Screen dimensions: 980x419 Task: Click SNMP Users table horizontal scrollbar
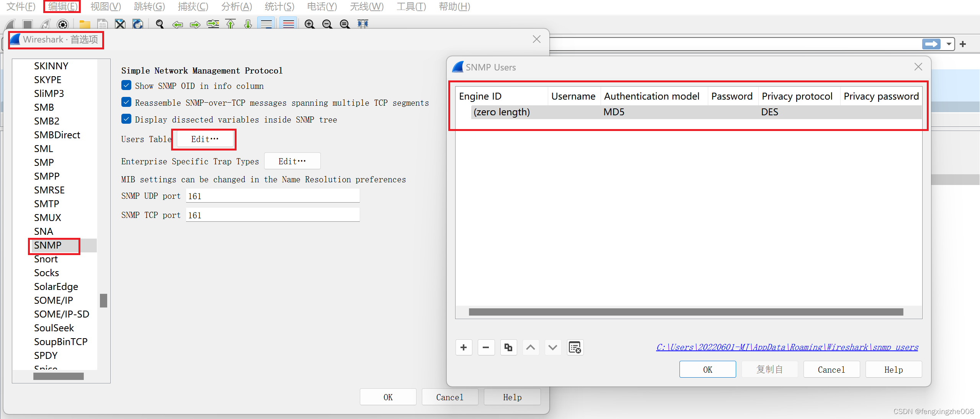[x=686, y=312]
